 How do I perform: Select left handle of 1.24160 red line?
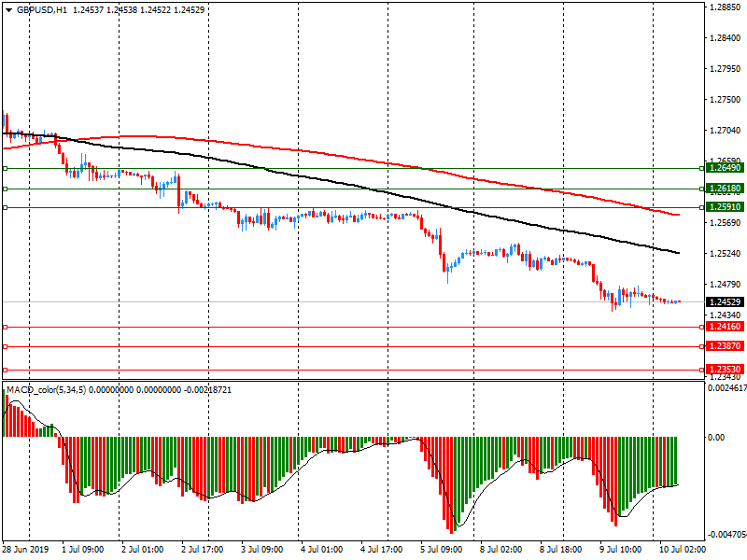(6, 328)
